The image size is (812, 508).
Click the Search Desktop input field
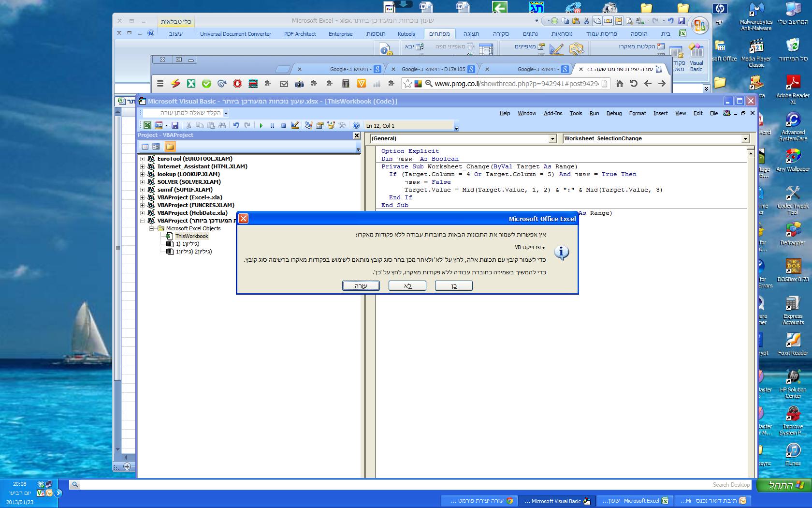[416, 484]
